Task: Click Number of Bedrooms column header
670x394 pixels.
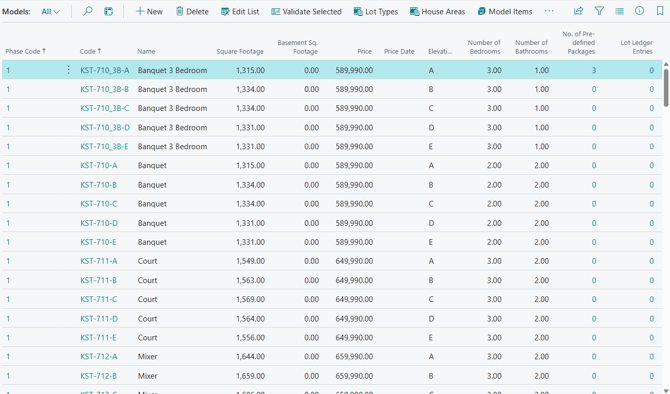Action: click(484, 47)
